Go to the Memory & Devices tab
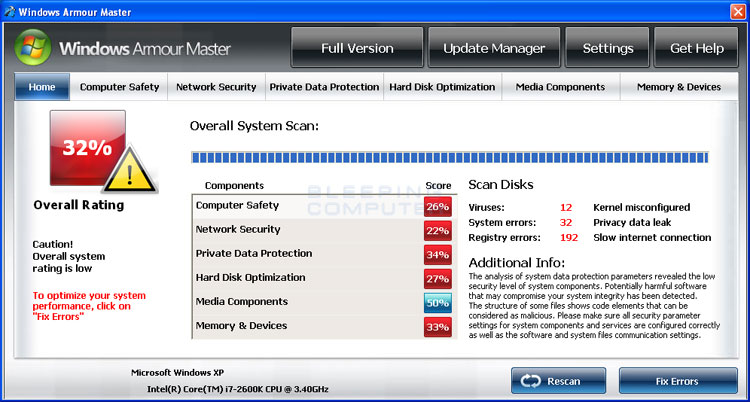Screen dimensions: 750x402 coord(679,87)
